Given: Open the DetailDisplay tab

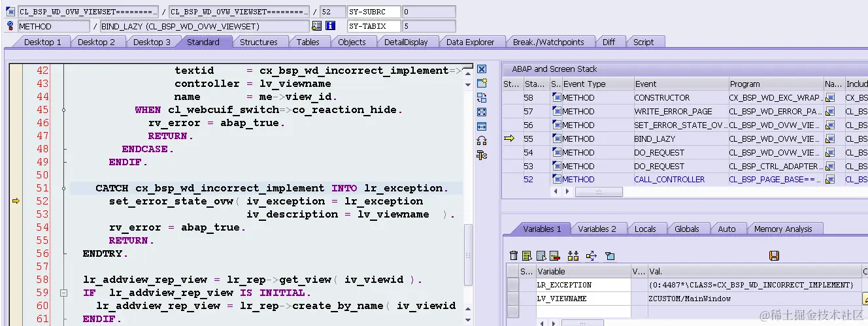Looking at the screenshot, I should [406, 42].
